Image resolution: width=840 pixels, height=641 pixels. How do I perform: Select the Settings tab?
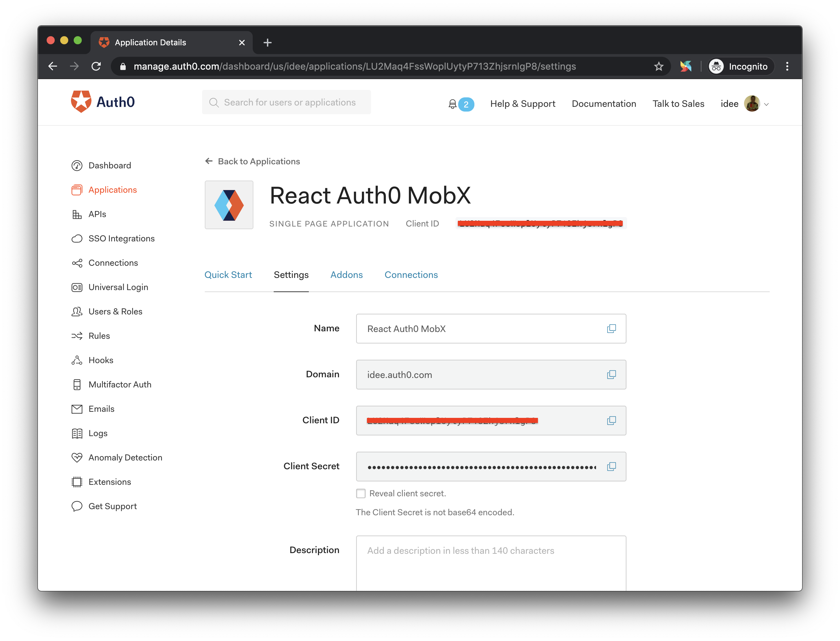click(291, 275)
